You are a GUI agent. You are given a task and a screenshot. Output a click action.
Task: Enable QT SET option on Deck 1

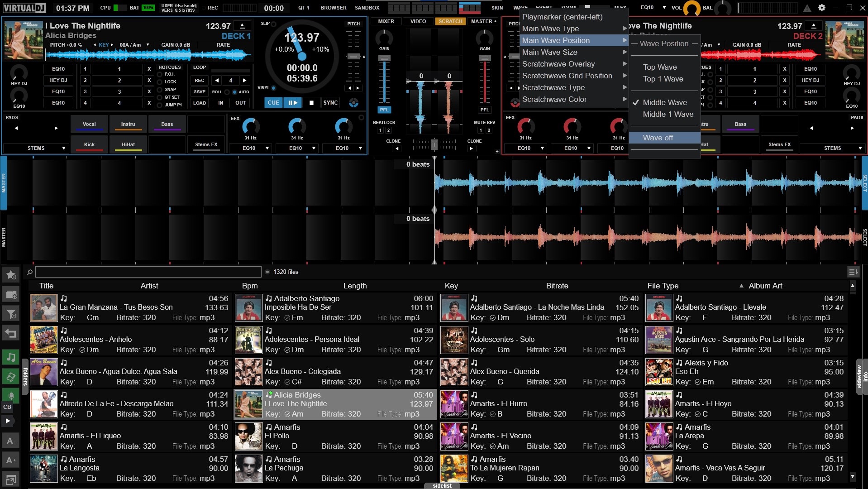[x=159, y=97]
